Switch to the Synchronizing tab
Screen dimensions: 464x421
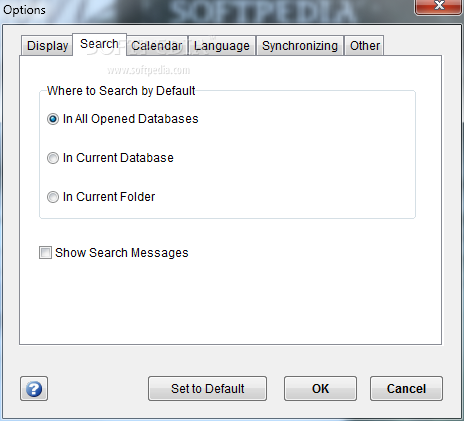pyautogui.click(x=300, y=46)
